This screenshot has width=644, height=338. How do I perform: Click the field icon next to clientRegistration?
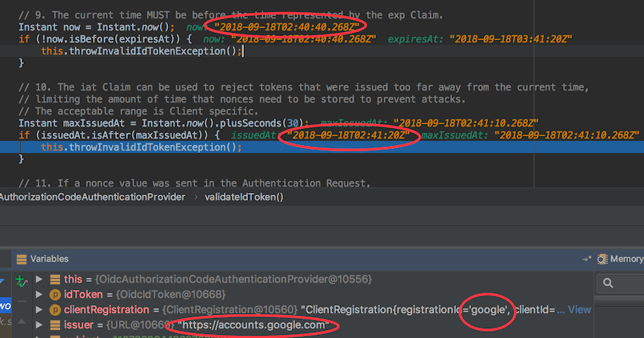[54, 310]
